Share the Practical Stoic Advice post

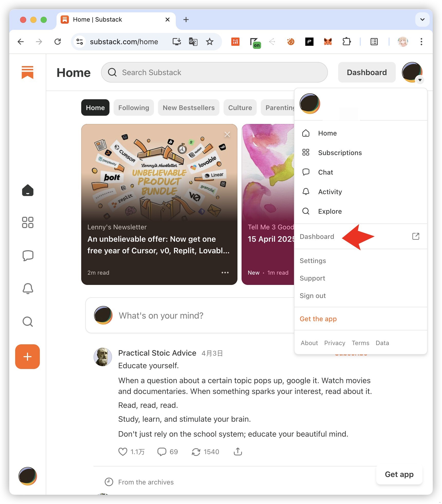(x=238, y=452)
